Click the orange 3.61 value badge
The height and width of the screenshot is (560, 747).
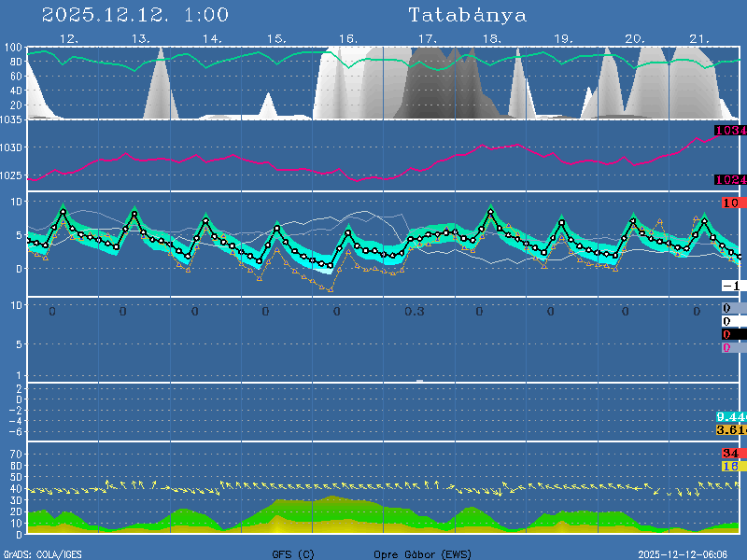tap(730, 429)
